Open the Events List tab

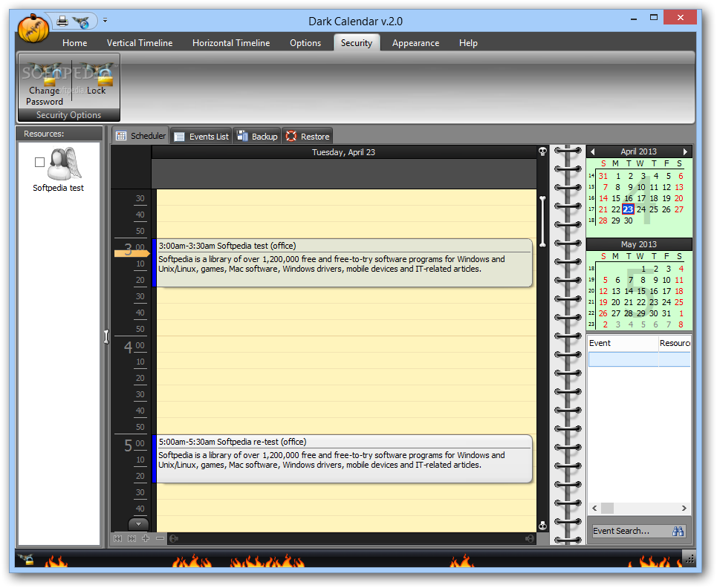point(201,136)
